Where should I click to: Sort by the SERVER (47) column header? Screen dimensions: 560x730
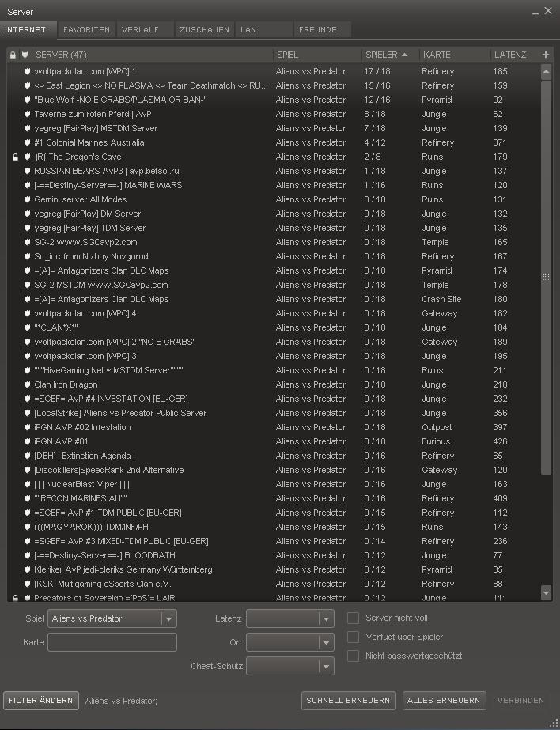pyautogui.click(x=153, y=55)
